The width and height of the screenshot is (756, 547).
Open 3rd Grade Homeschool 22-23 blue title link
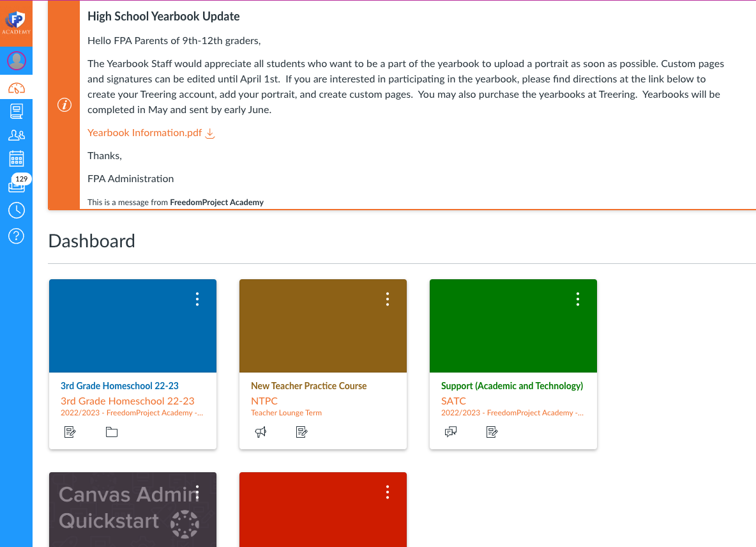click(119, 386)
